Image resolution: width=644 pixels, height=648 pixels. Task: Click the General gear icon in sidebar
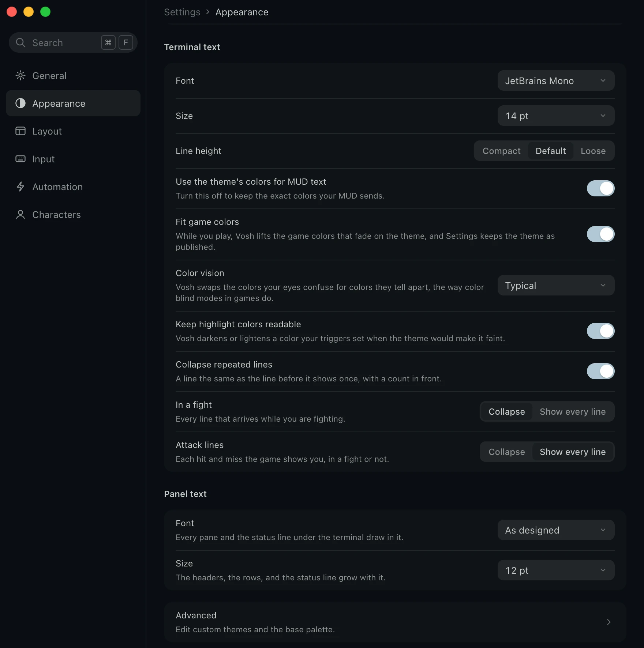pyautogui.click(x=20, y=76)
